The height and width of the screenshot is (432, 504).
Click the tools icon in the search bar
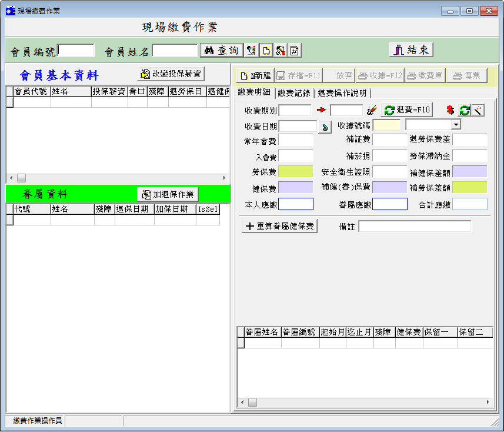[281, 51]
